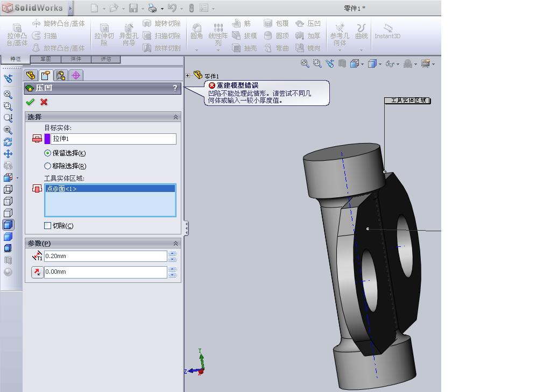Click the 包覆 wrap tool
Screen dimensions: 551x392
[x=276, y=24]
